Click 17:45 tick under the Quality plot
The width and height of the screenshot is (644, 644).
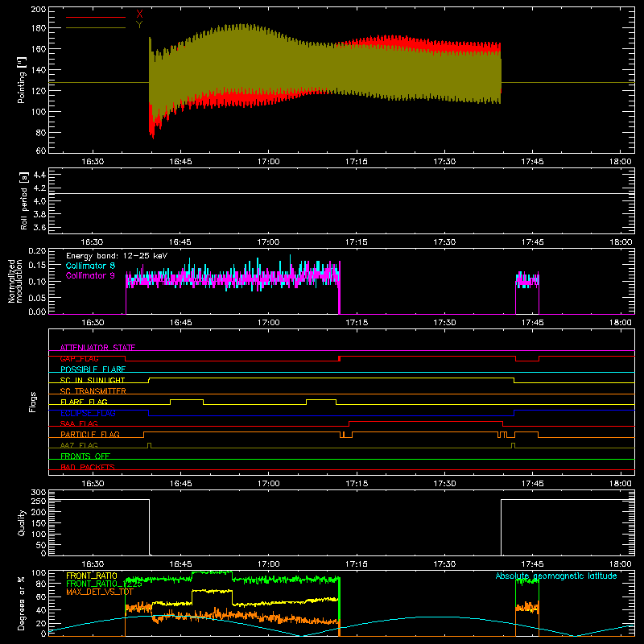[x=532, y=564]
